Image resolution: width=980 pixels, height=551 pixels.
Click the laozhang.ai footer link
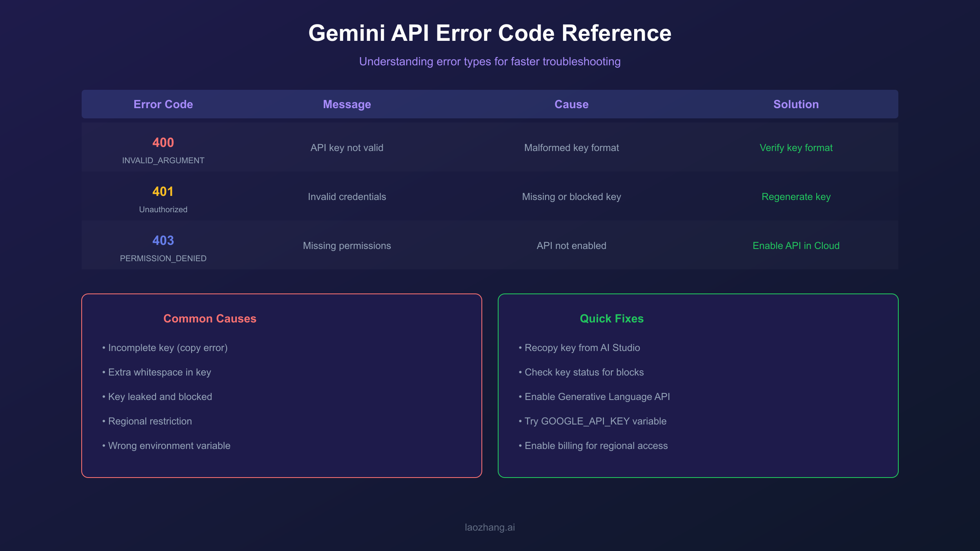click(490, 527)
